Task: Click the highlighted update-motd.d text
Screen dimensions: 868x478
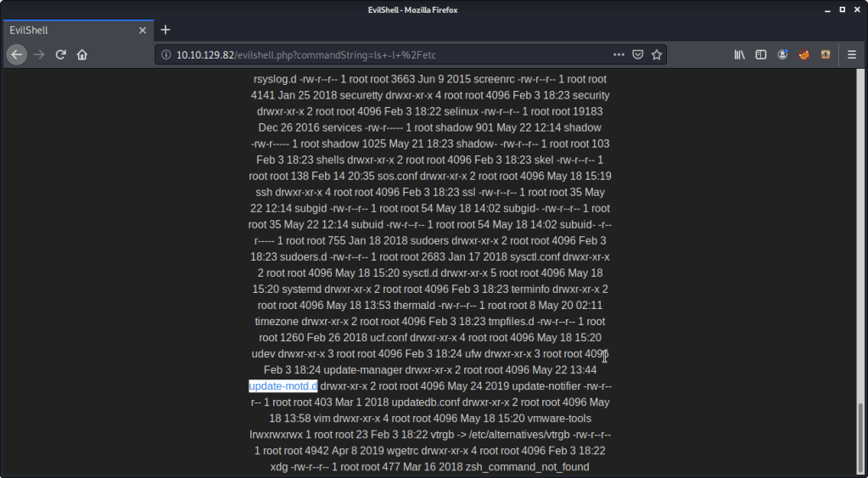Action: tap(283, 386)
